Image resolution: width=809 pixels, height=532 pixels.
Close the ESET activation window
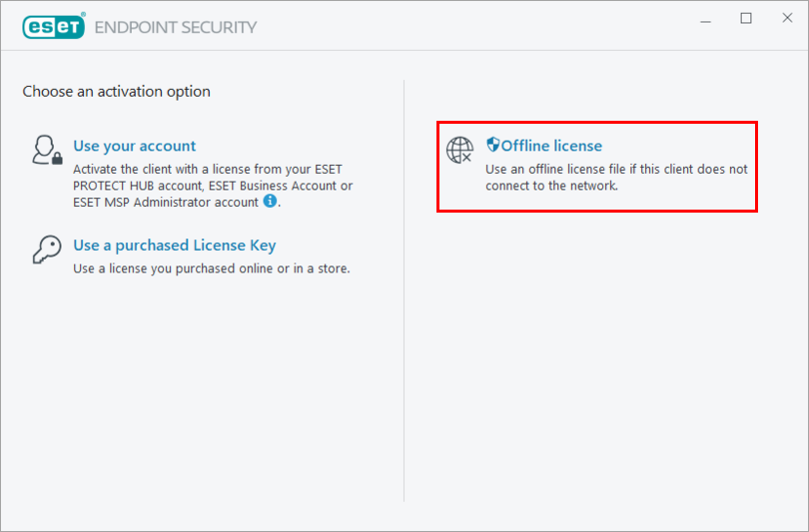[783, 19]
